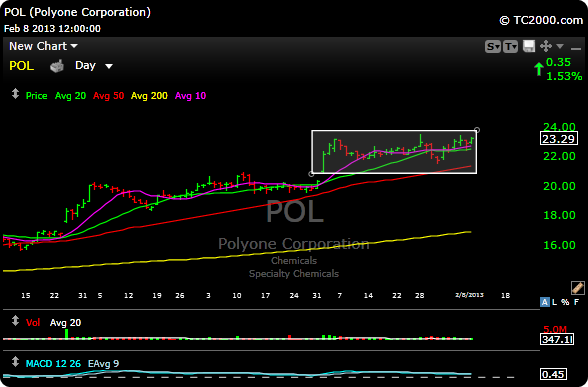Select the Avg 200 indicator label
This screenshot has height=387, width=588.
point(149,96)
